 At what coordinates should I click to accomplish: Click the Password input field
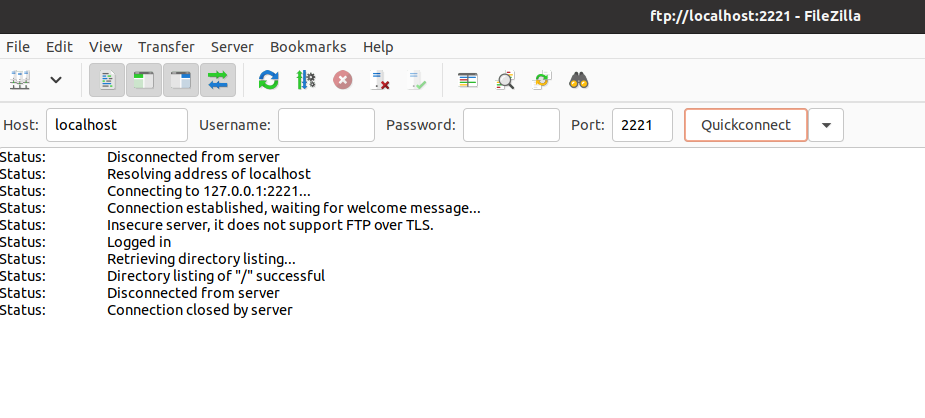(511, 125)
